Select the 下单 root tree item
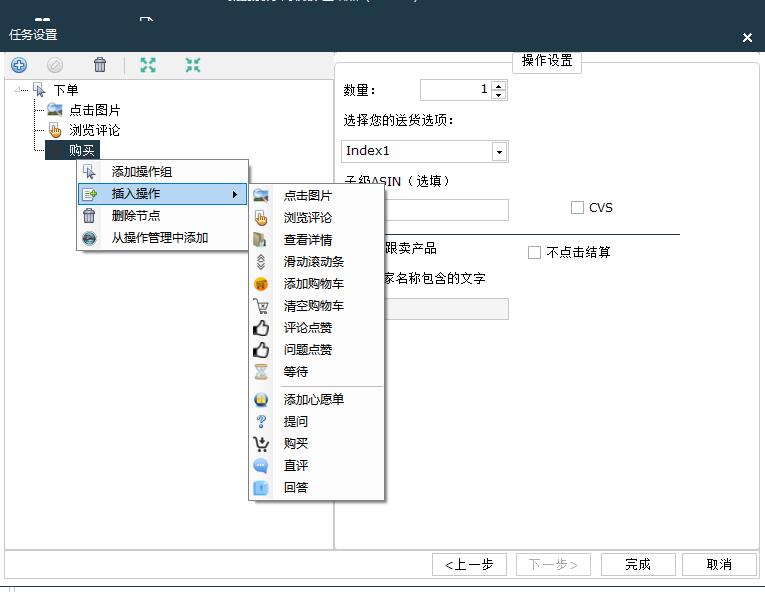The height and width of the screenshot is (592, 765). pos(66,90)
